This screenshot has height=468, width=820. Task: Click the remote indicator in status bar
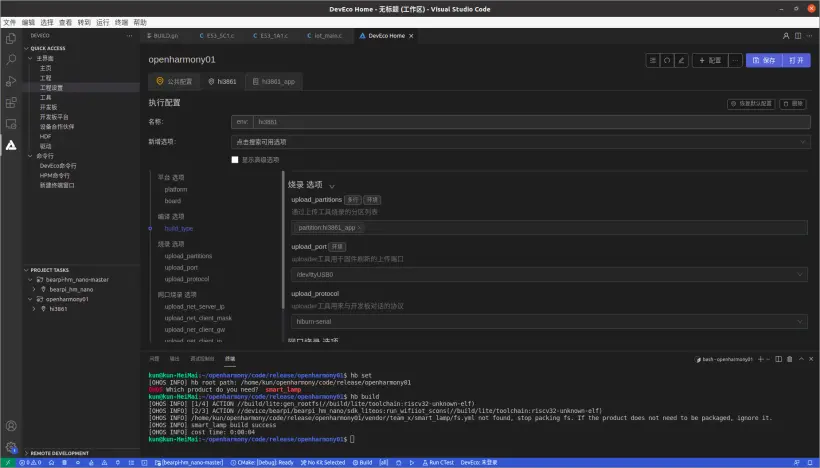8,463
